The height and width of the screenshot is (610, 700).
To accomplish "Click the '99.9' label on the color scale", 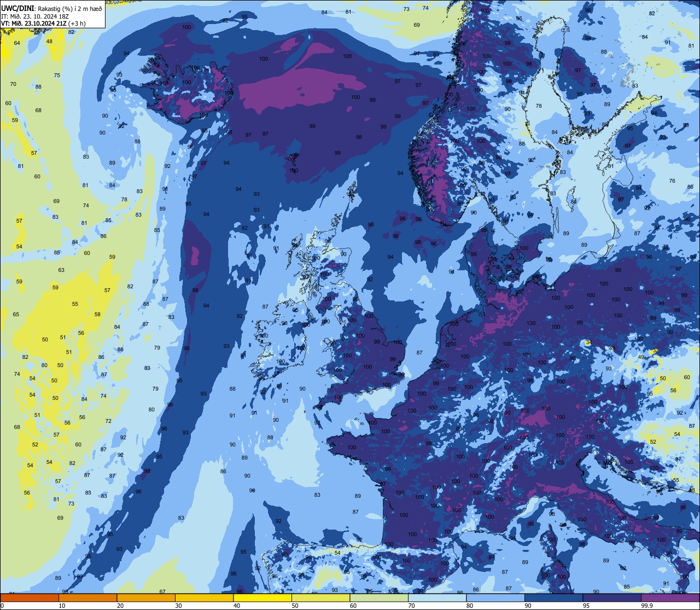I will (x=647, y=606).
